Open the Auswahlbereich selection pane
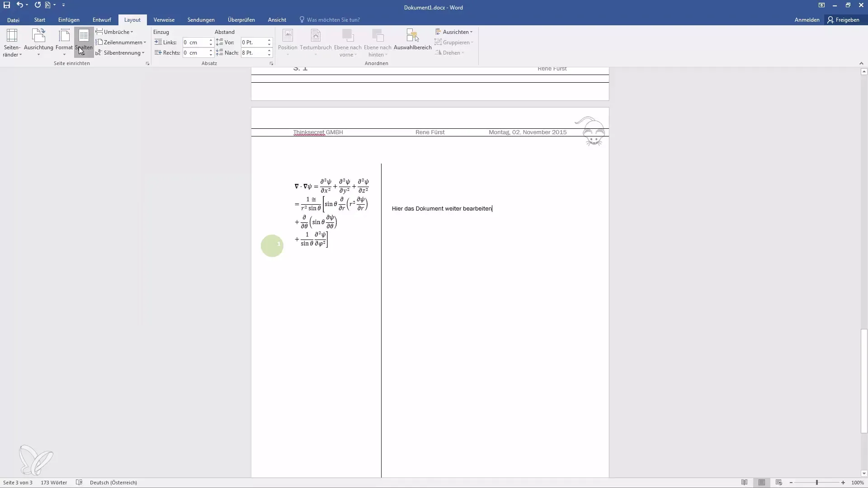The width and height of the screenshot is (868, 488). tap(413, 40)
